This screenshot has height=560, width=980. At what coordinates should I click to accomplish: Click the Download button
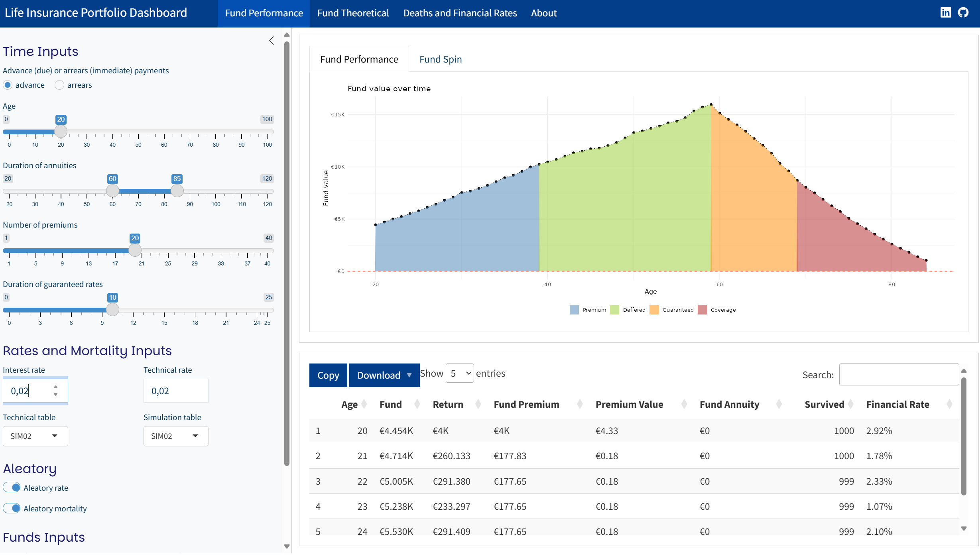384,375
